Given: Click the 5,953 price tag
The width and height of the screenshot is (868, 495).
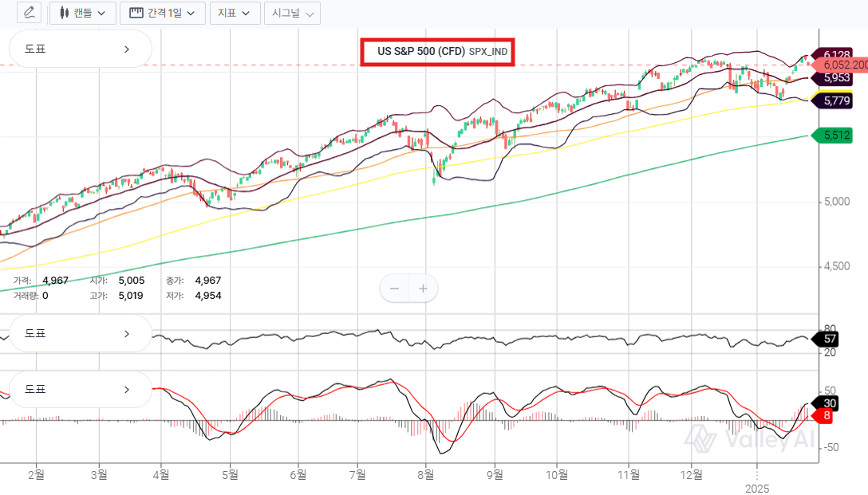Looking at the screenshot, I should coord(835,78).
